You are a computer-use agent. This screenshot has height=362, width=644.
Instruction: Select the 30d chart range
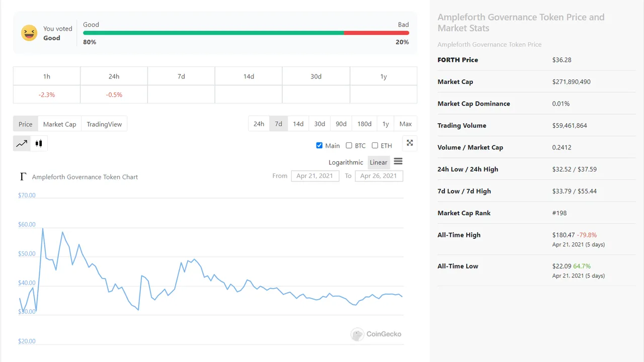point(319,124)
